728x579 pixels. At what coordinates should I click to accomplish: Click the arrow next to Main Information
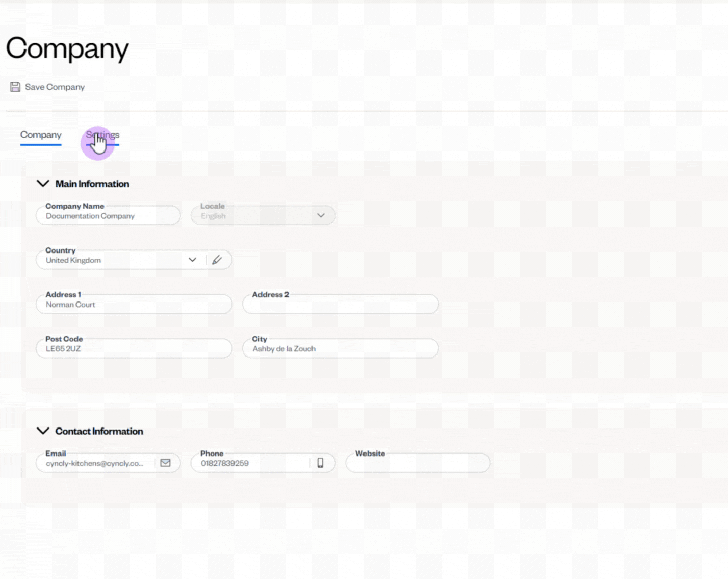[x=43, y=183]
